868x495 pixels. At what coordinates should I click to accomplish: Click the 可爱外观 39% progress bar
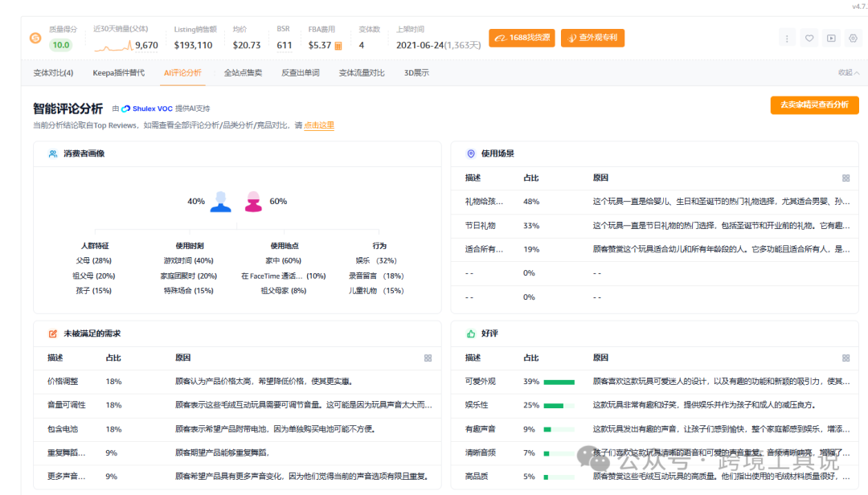pyautogui.click(x=559, y=382)
